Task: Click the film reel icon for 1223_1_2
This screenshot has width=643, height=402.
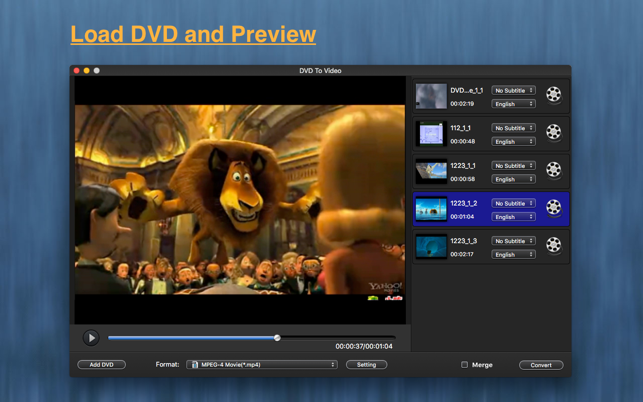Action: [554, 208]
